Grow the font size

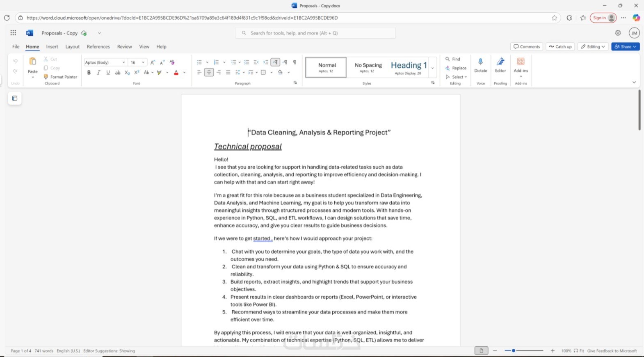(153, 62)
